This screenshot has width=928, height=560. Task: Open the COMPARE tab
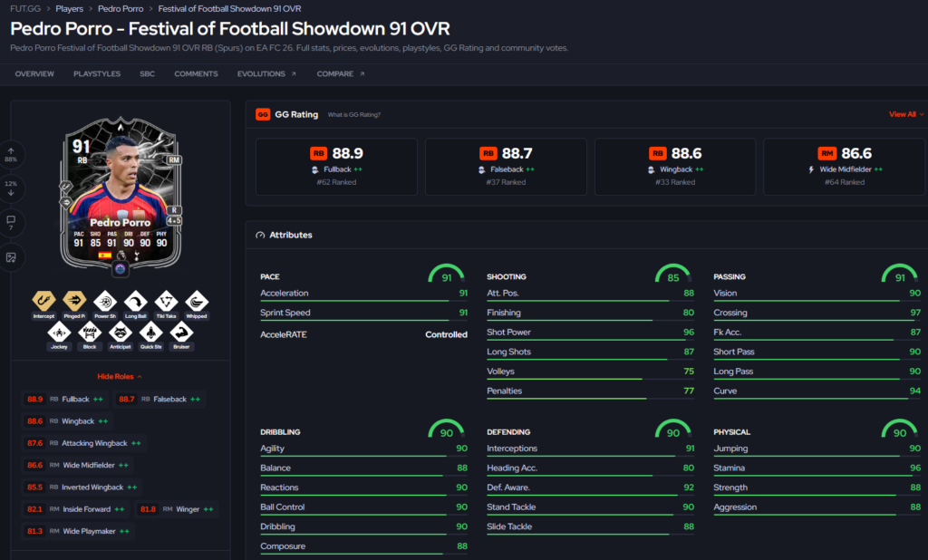tap(341, 74)
